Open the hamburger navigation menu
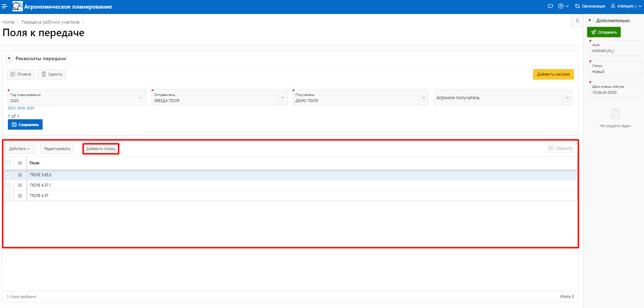This screenshot has height=308, width=644. click(5, 6)
